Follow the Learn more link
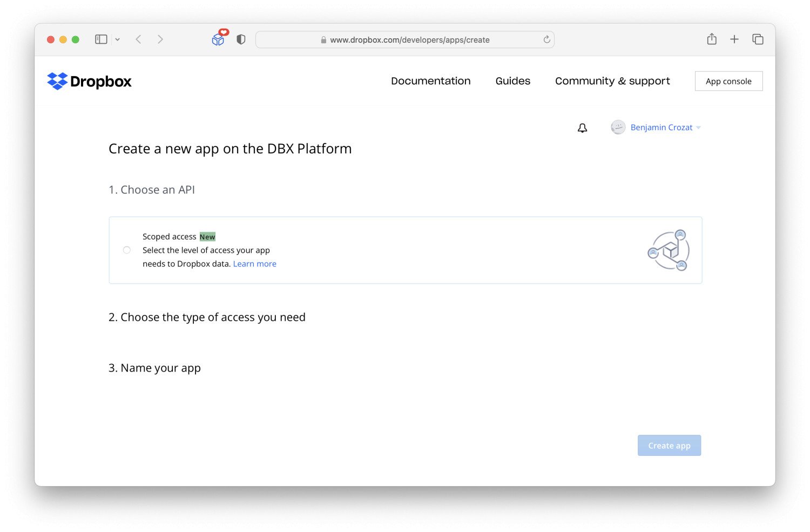The height and width of the screenshot is (532, 810). [x=254, y=264]
